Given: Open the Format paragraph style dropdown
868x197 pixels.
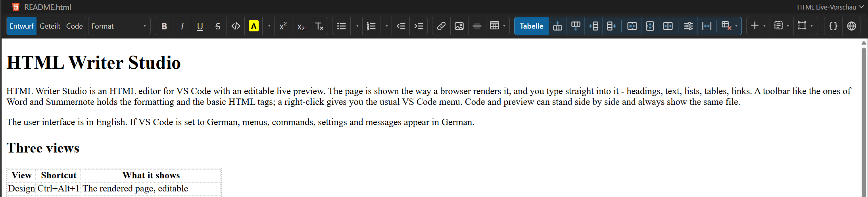Looking at the screenshot, I should (x=119, y=26).
